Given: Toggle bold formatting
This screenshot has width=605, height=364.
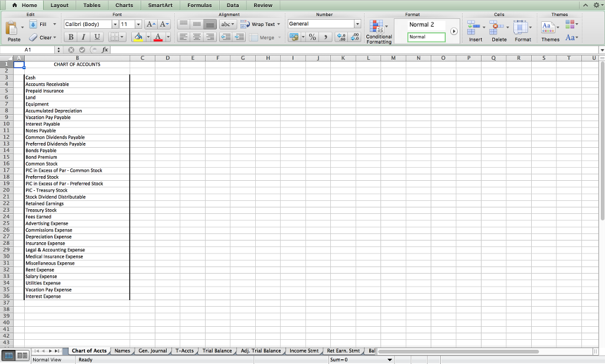Looking at the screenshot, I should click(x=70, y=37).
